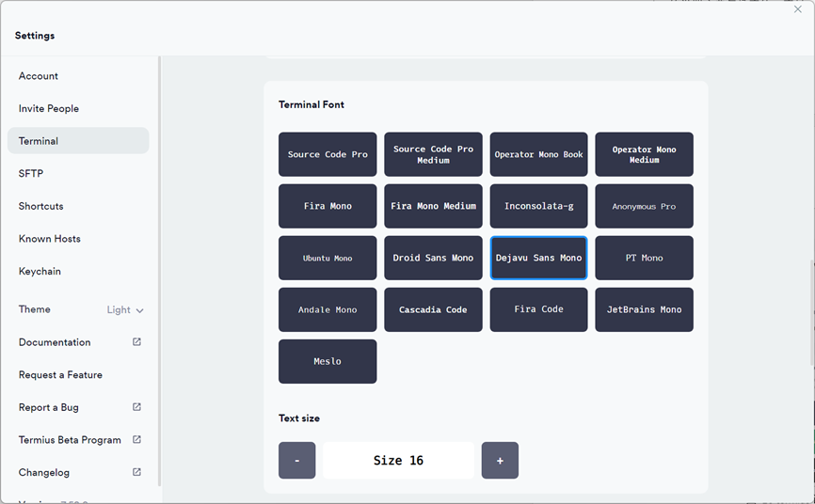
Task: Click the Report a Bug external link icon
Action: (136, 407)
